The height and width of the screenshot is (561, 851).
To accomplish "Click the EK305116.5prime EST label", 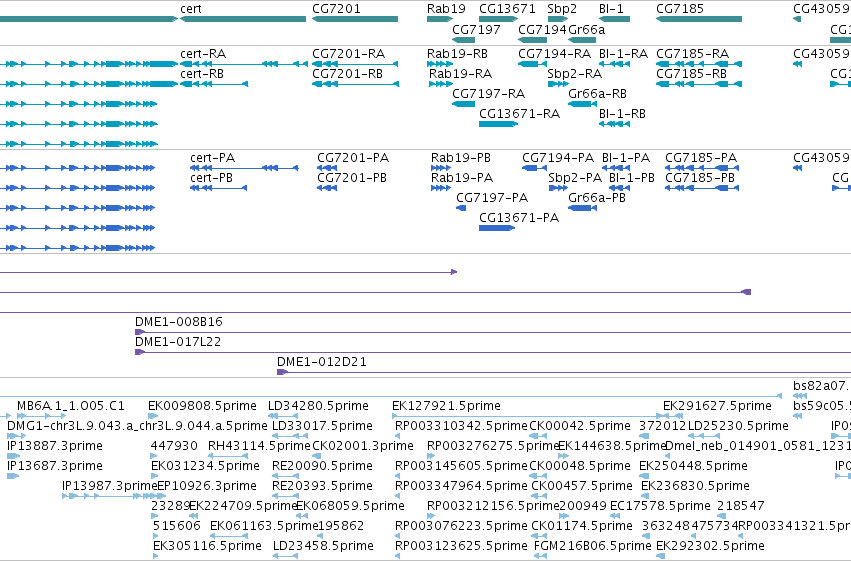I will (x=207, y=546).
